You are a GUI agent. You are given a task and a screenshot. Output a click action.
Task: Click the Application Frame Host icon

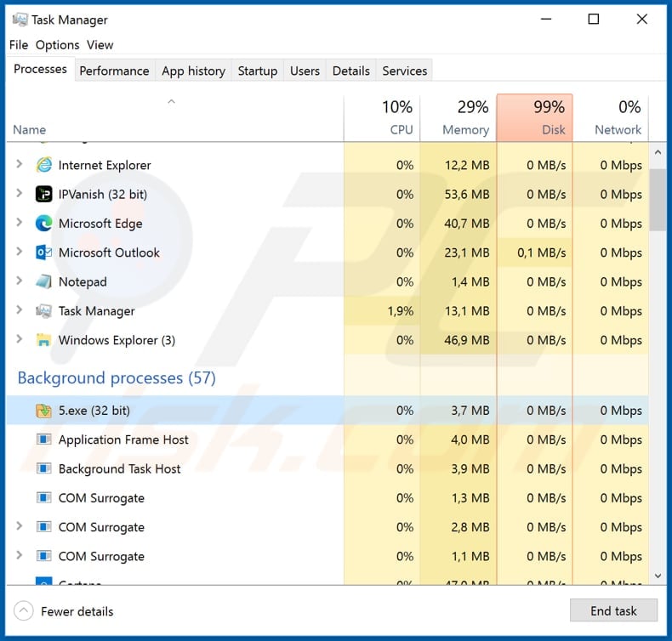pos(43,440)
